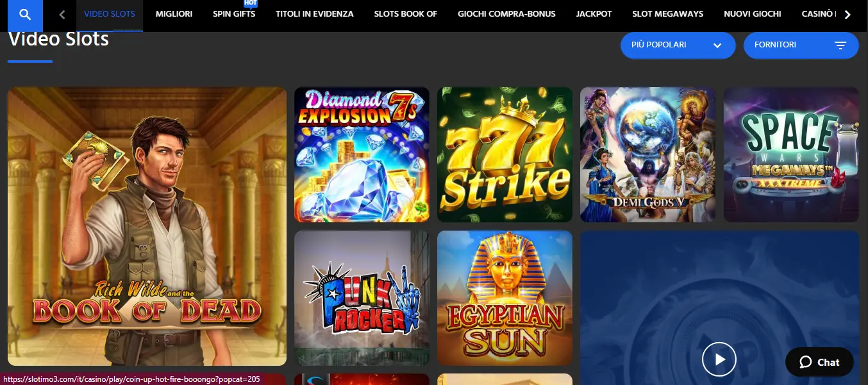The width and height of the screenshot is (868, 385).
Task: Click the filter lines icon in Fornitori
Action: (840, 45)
